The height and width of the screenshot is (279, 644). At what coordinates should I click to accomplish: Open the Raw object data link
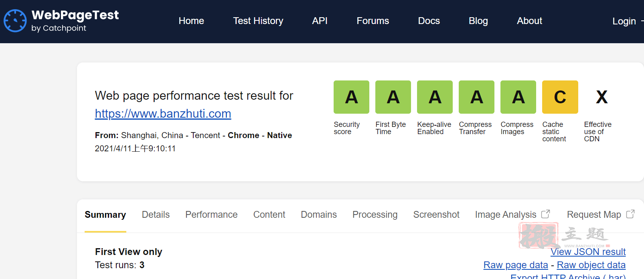(591, 265)
